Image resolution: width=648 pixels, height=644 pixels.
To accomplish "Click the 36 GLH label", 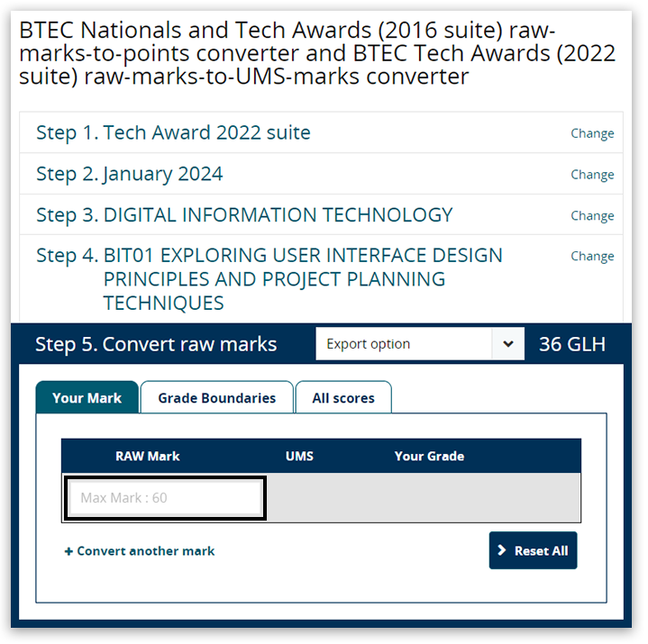I will point(571,344).
